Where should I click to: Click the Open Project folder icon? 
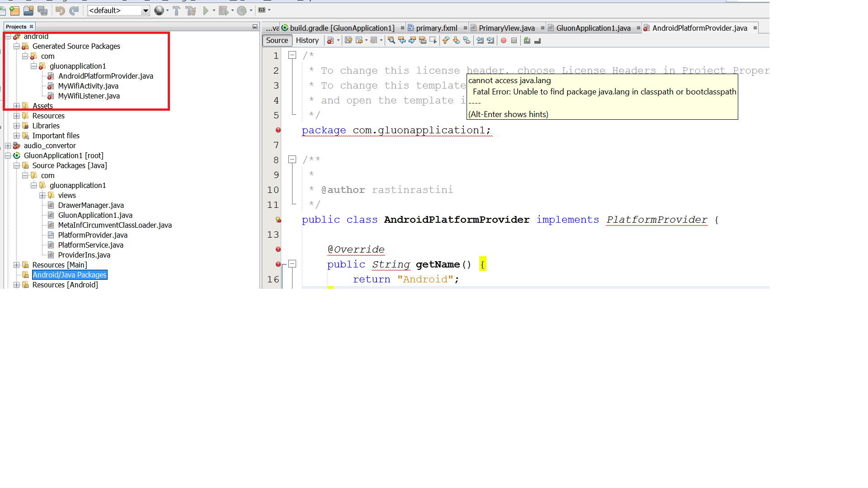(x=28, y=10)
